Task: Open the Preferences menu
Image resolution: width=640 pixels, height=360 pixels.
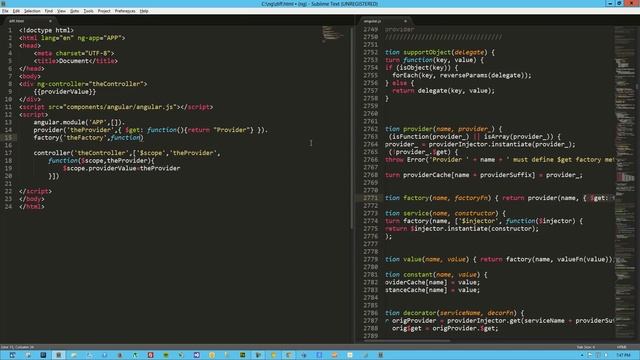Action: tap(125, 11)
